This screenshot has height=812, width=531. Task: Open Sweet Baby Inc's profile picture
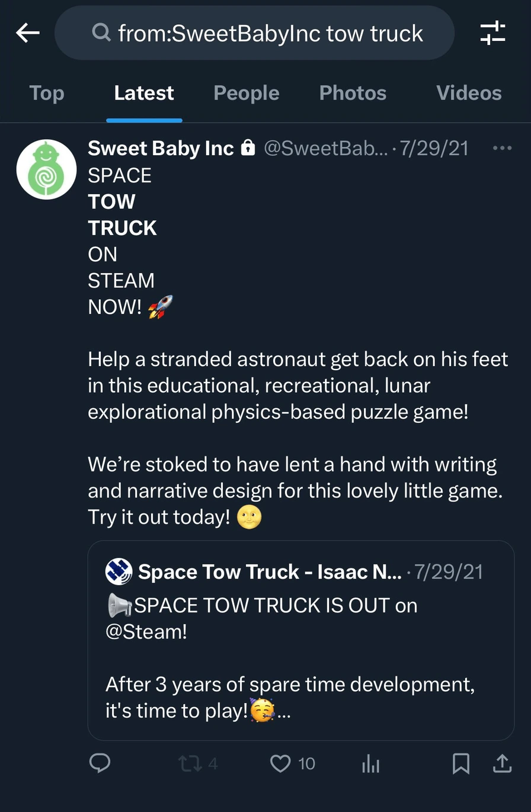[46, 169]
